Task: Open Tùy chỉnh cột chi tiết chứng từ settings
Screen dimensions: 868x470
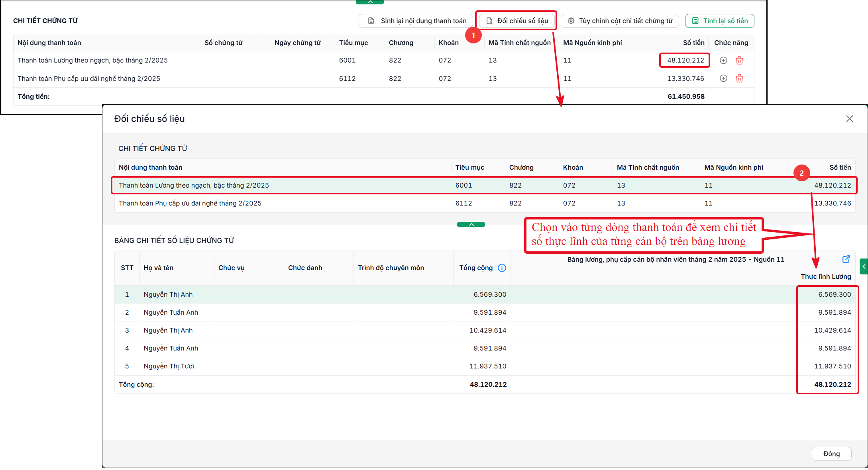Action: pos(620,21)
